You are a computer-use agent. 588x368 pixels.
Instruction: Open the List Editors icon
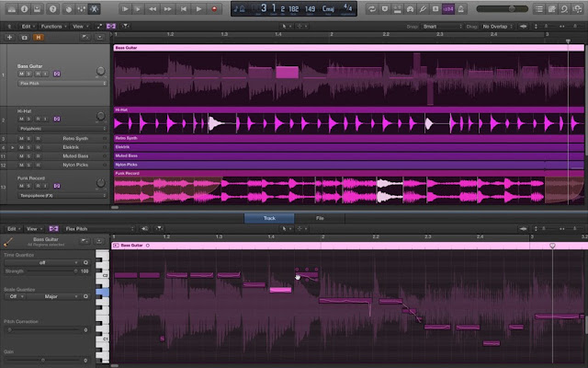click(539, 9)
